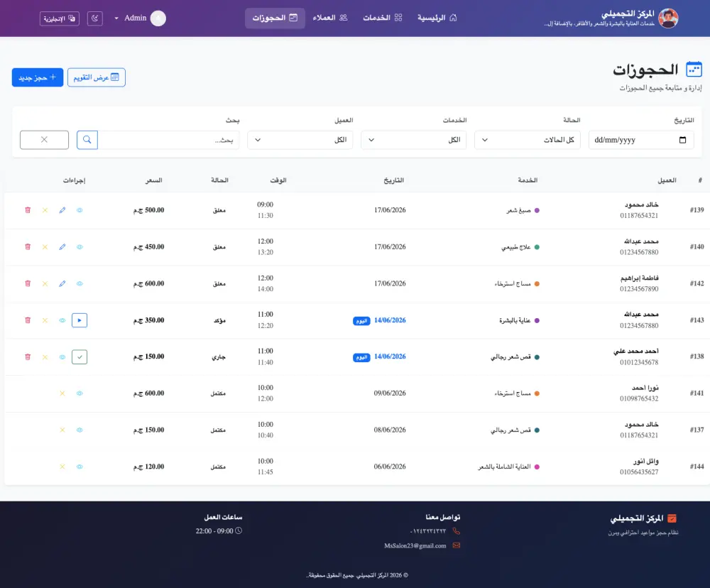Image resolution: width=710 pixels, height=588 pixels.
Task: Open the الخدمات services filter dropdown
Action: tap(413, 140)
